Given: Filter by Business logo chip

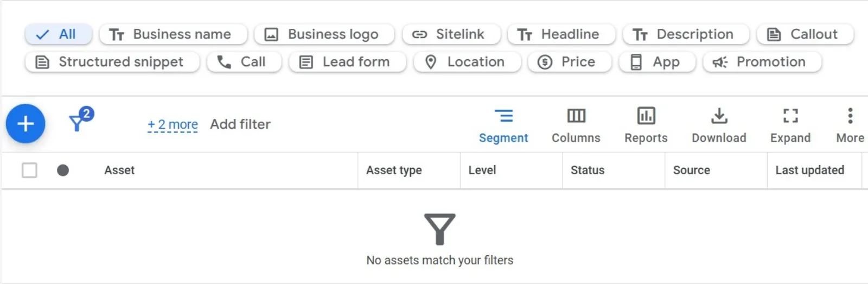Looking at the screenshot, I should (x=324, y=34).
